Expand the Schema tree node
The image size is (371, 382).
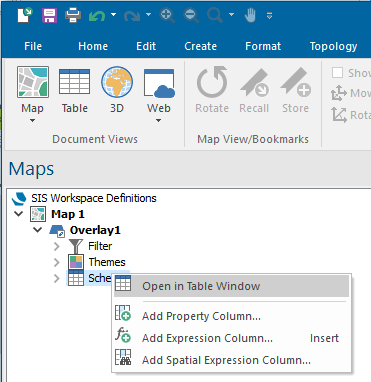click(x=57, y=278)
